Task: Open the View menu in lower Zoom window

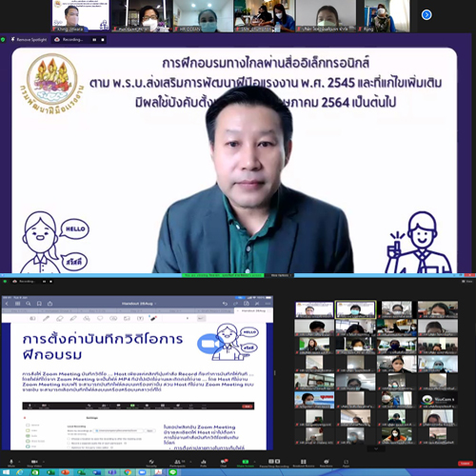Action: (x=467, y=282)
